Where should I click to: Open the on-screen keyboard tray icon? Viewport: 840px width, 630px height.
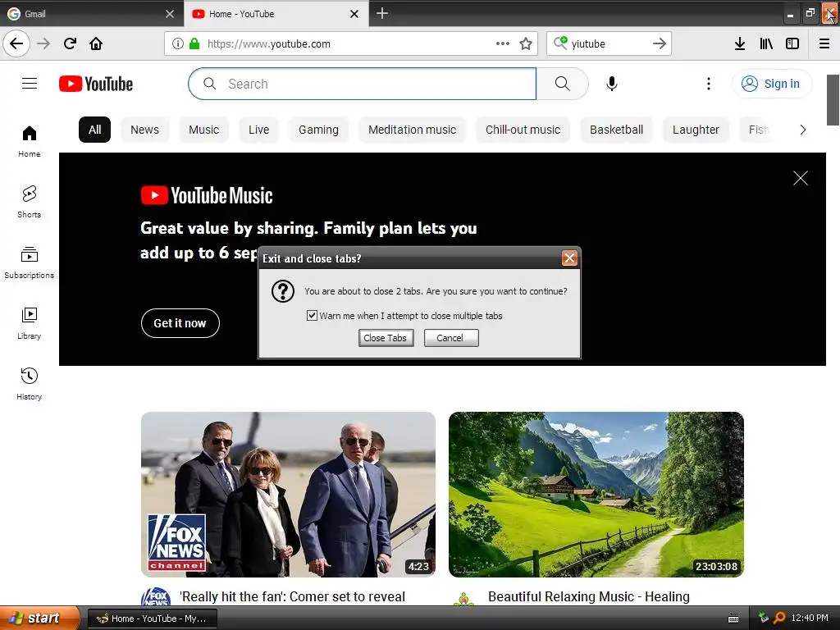pyautogui.click(x=733, y=619)
